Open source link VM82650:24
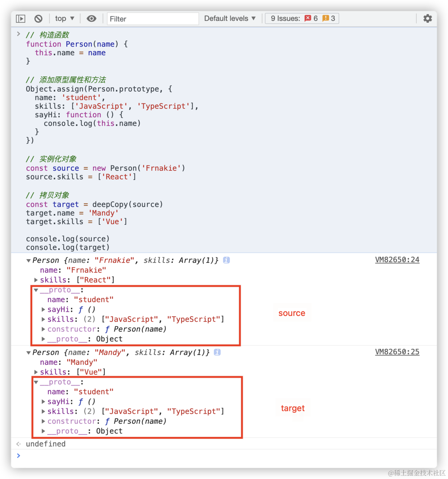The height and width of the screenshot is (479, 448). (x=397, y=260)
